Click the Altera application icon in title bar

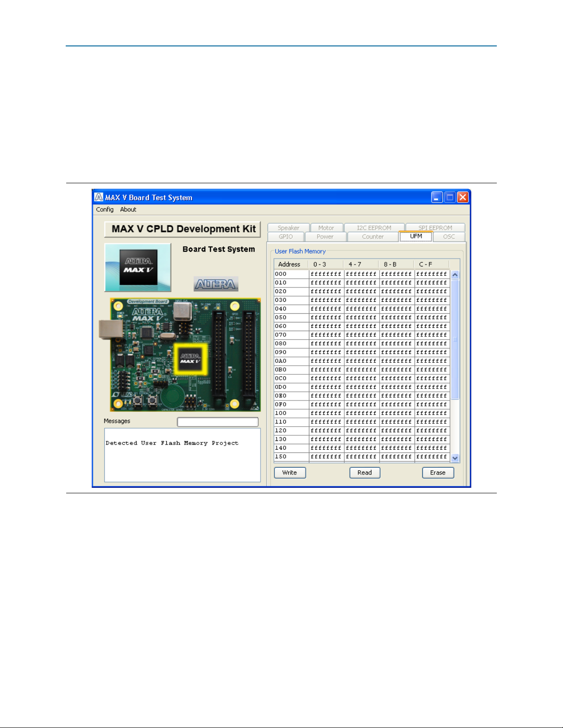[x=99, y=197]
